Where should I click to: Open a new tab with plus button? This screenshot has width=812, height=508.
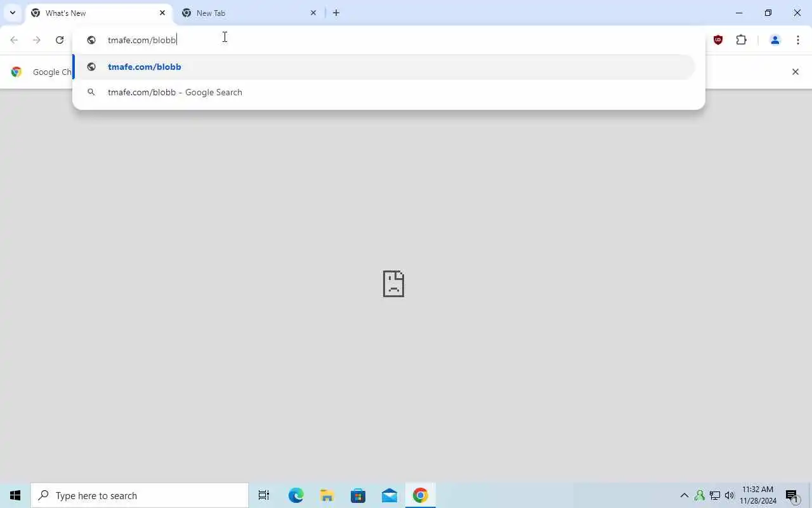(336, 13)
